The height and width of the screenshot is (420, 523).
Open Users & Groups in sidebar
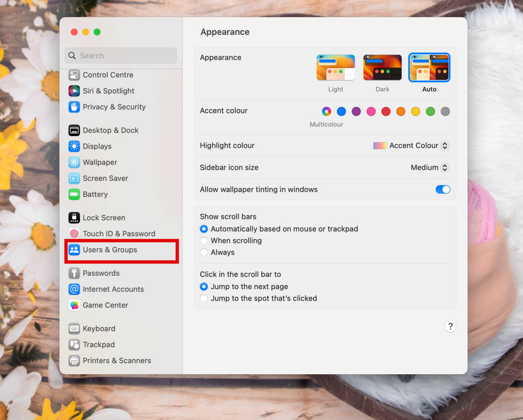click(110, 250)
